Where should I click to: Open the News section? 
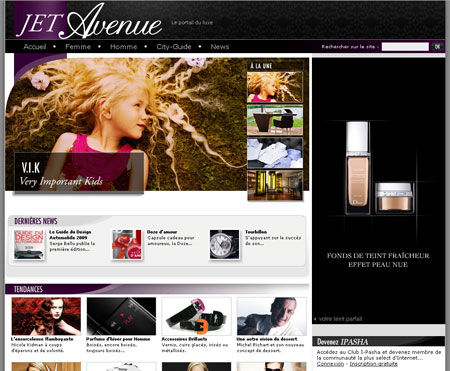(x=220, y=47)
